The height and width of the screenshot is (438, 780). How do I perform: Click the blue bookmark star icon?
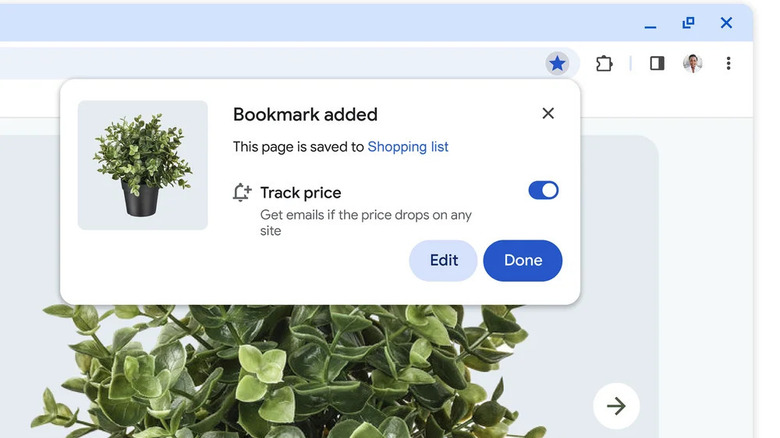[x=557, y=63]
